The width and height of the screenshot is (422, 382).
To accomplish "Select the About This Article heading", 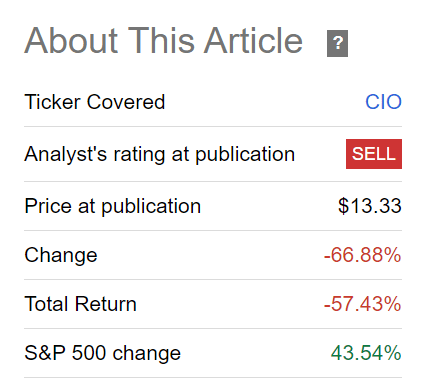I will (x=163, y=41).
